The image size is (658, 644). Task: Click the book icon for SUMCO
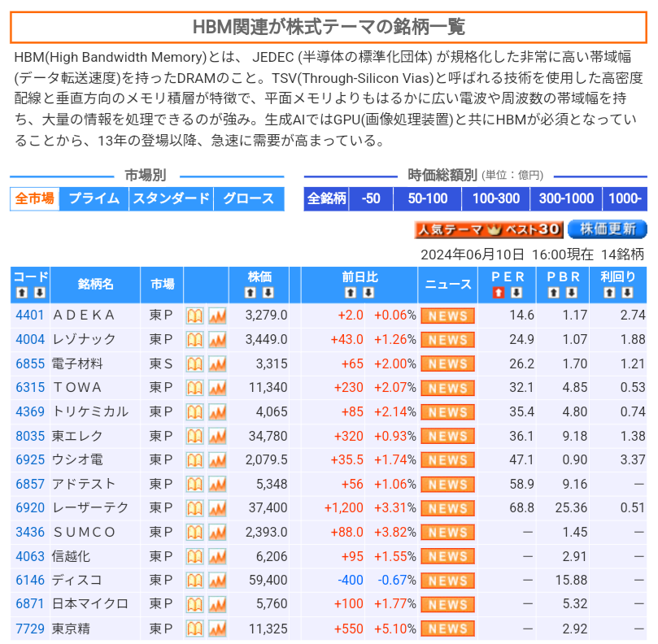pyautogui.click(x=194, y=533)
